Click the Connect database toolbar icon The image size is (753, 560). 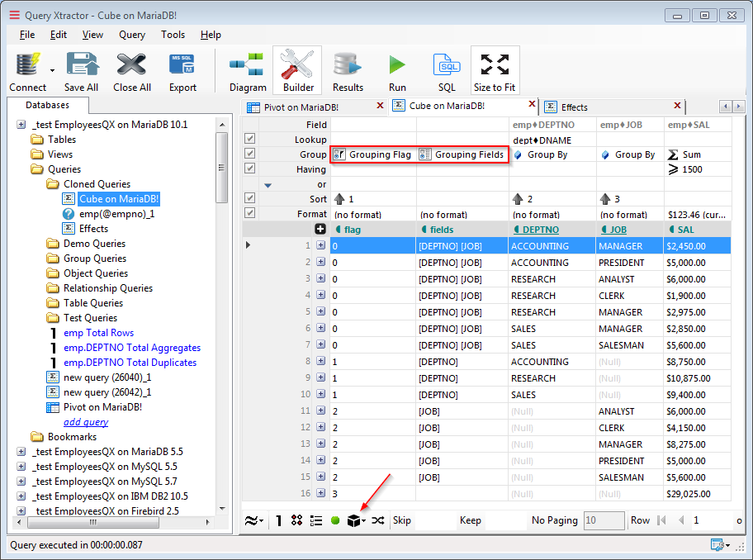[27, 66]
